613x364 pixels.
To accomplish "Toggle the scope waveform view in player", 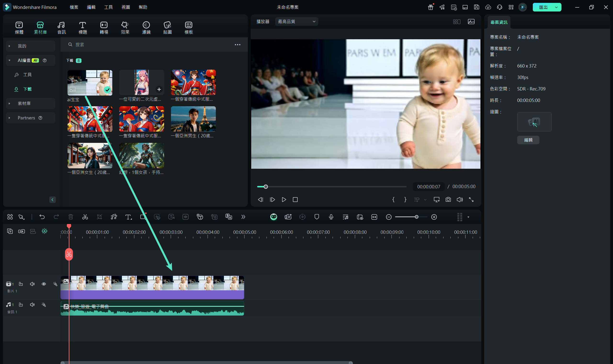I will tap(471, 22).
